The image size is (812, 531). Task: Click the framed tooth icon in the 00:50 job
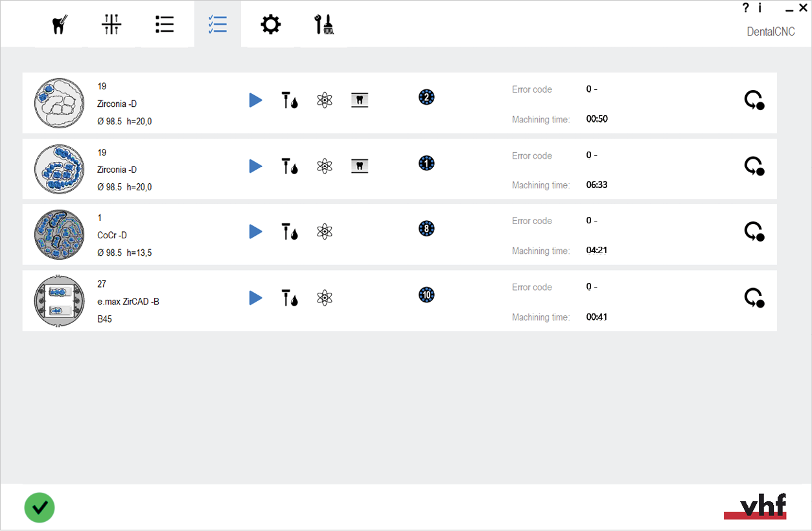(x=360, y=100)
